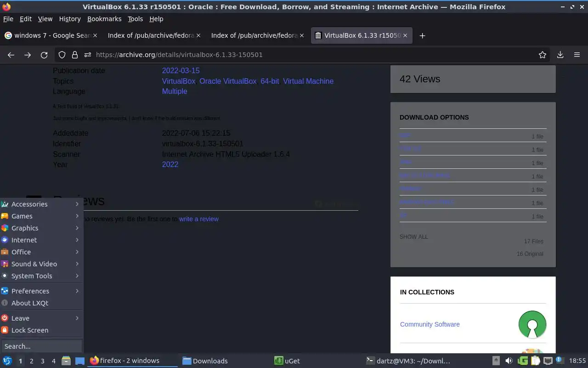Open the File menu
Image resolution: width=588 pixels, height=368 pixels.
coord(8,19)
